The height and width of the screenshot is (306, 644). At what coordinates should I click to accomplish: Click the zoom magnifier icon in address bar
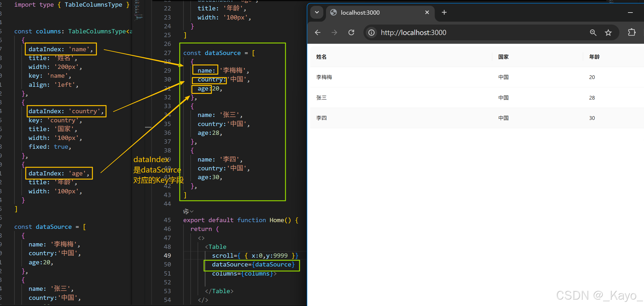[x=593, y=33]
